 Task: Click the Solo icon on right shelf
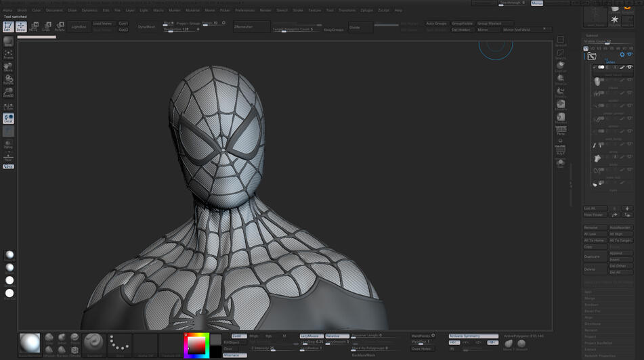(x=561, y=164)
